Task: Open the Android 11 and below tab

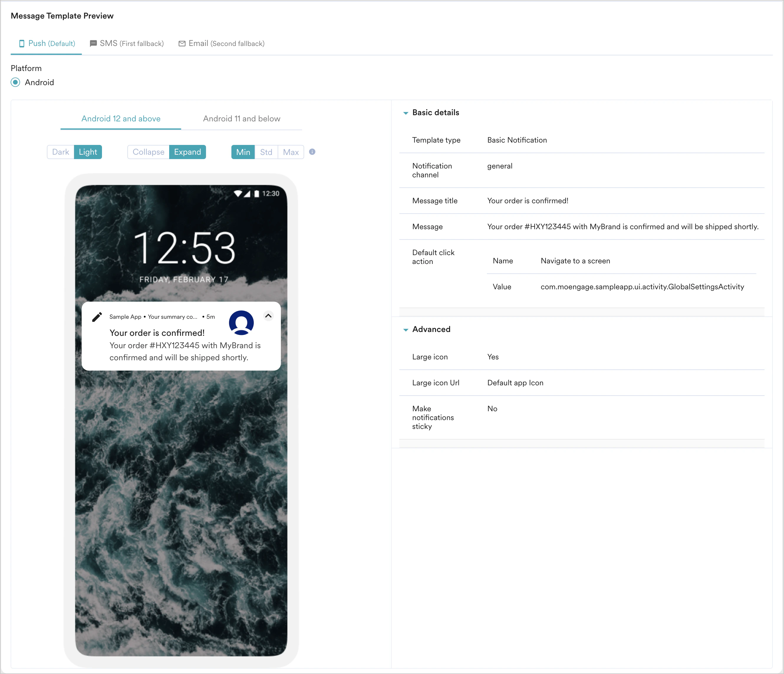Action: (x=241, y=119)
